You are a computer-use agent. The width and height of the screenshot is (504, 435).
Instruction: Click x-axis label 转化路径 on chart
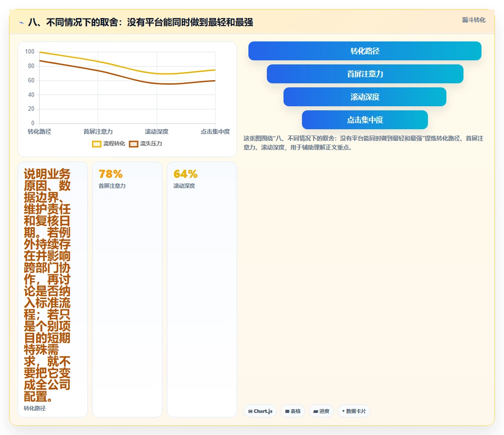tap(39, 131)
